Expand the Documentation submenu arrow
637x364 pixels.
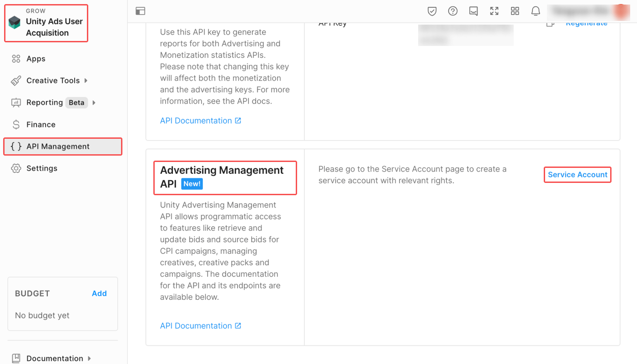coord(89,359)
